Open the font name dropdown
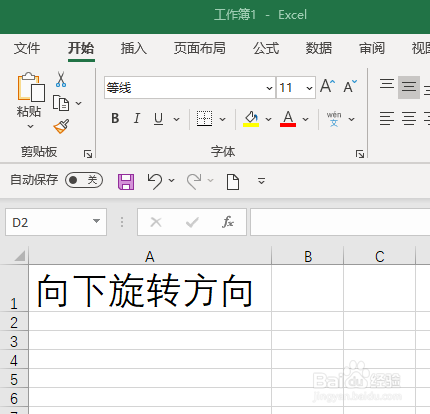The height and width of the screenshot is (414, 430). click(x=269, y=88)
